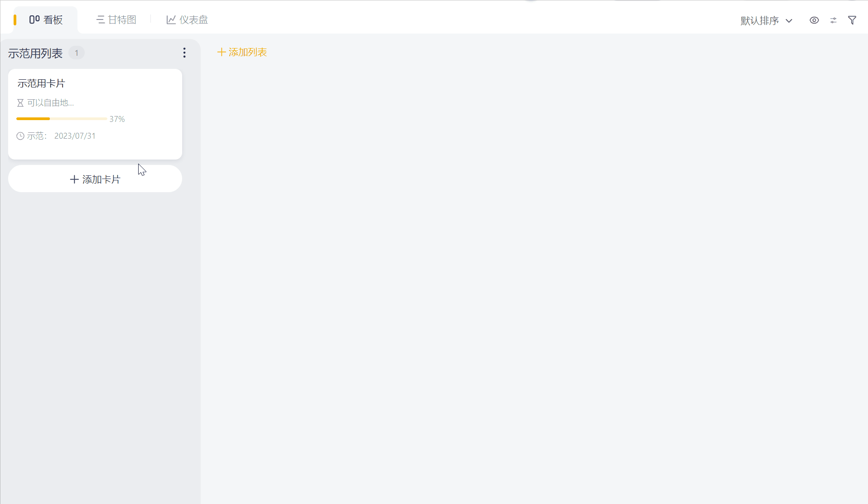This screenshot has height=504, width=868.
Task: Toggle the eye visibility icon
Action: pyautogui.click(x=814, y=20)
